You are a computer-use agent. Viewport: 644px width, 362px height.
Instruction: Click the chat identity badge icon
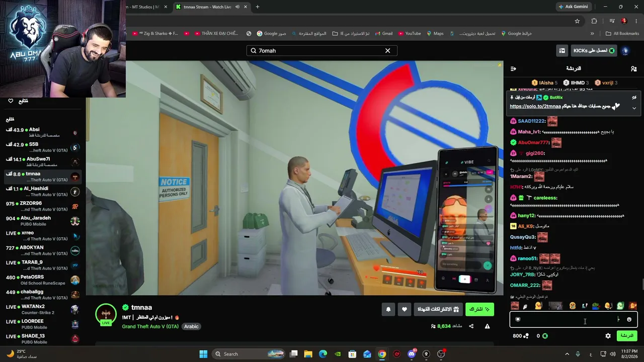[518, 319]
